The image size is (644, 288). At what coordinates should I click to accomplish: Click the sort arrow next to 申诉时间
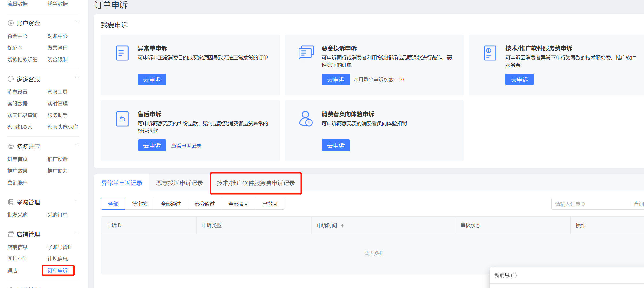pyautogui.click(x=342, y=225)
